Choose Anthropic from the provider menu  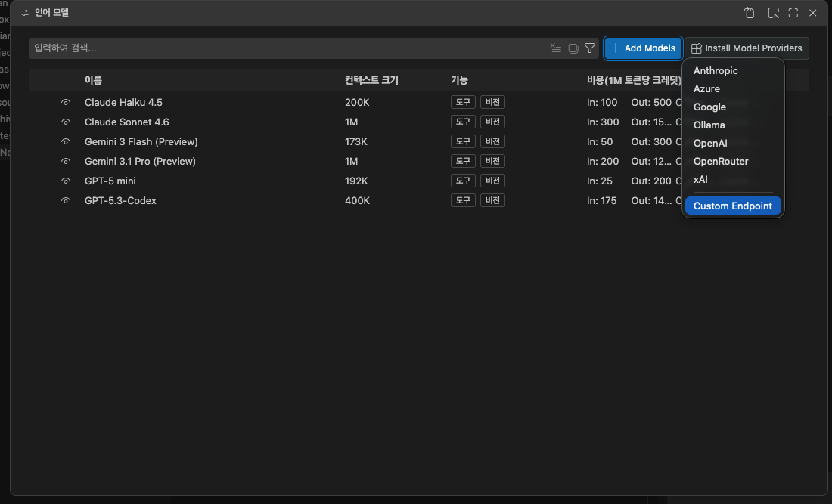click(x=733, y=70)
